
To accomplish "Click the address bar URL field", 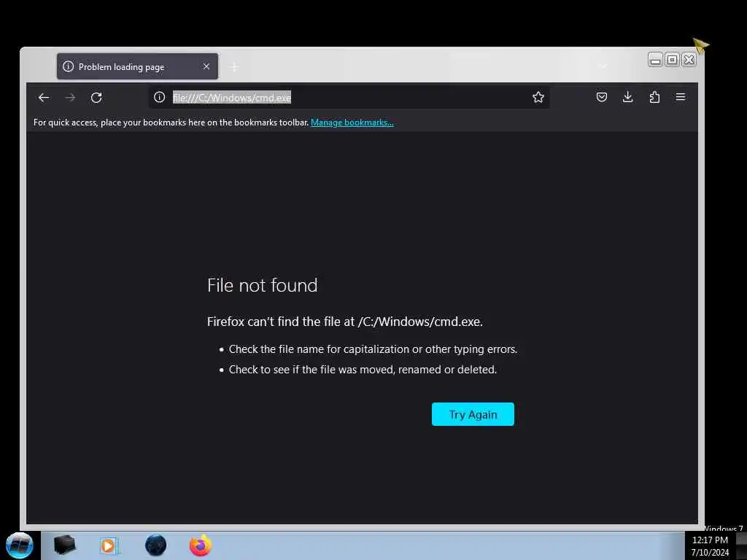I will [350, 98].
